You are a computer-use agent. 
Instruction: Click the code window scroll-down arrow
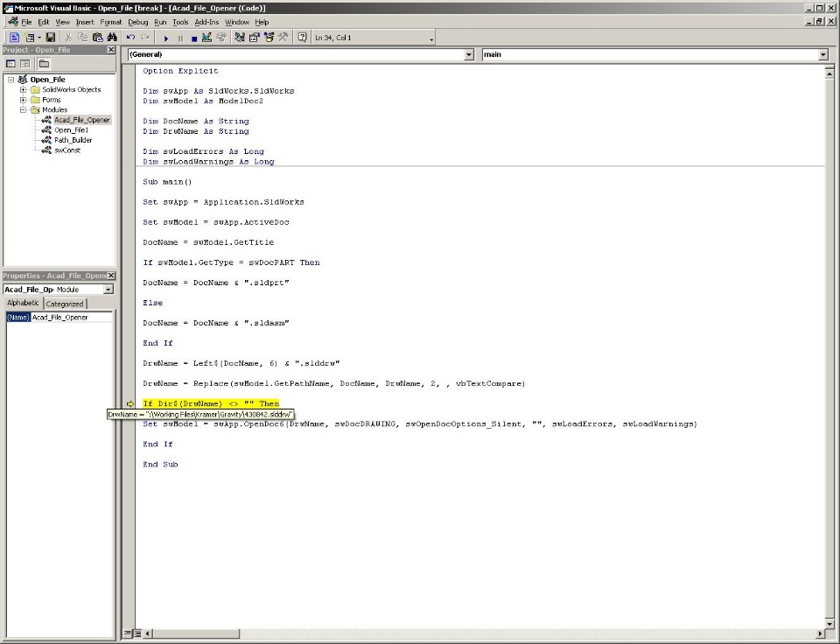pos(829,624)
